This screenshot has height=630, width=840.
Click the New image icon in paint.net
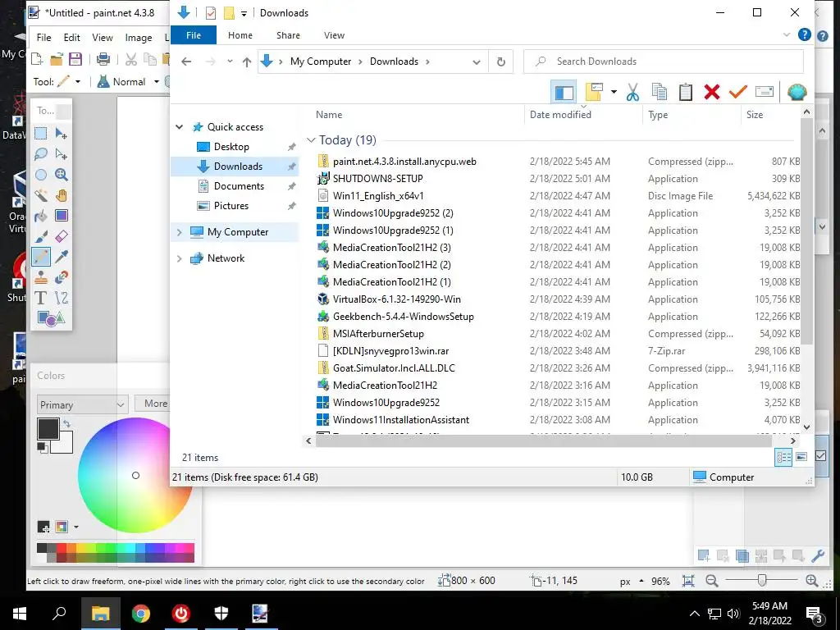(x=37, y=59)
